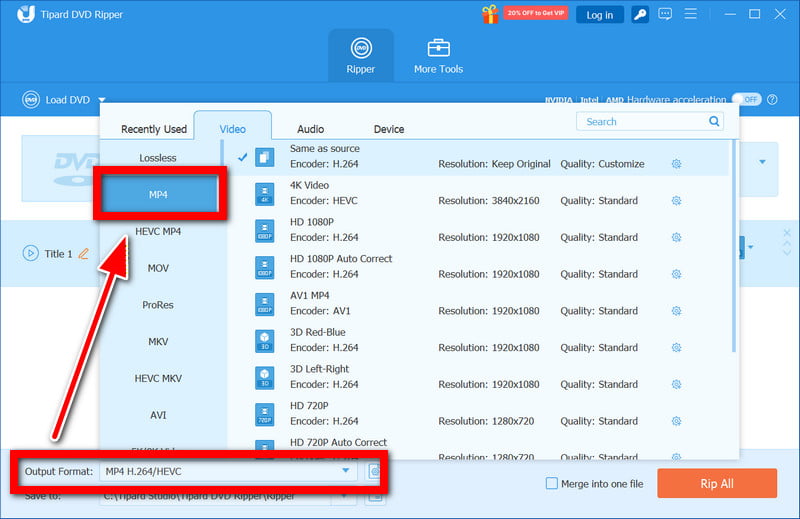800x519 pixels.
Task: Toggle Hardware acceleration switch
Action: [746, 100]
